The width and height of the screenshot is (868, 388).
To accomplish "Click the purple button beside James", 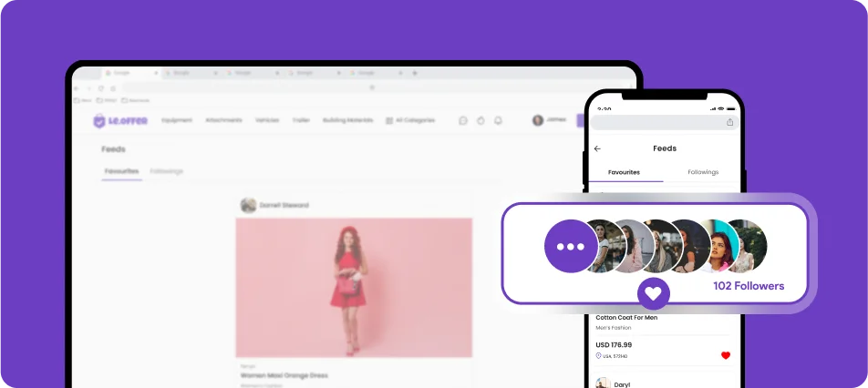I will pyautogui.click(x=580, y=120).
